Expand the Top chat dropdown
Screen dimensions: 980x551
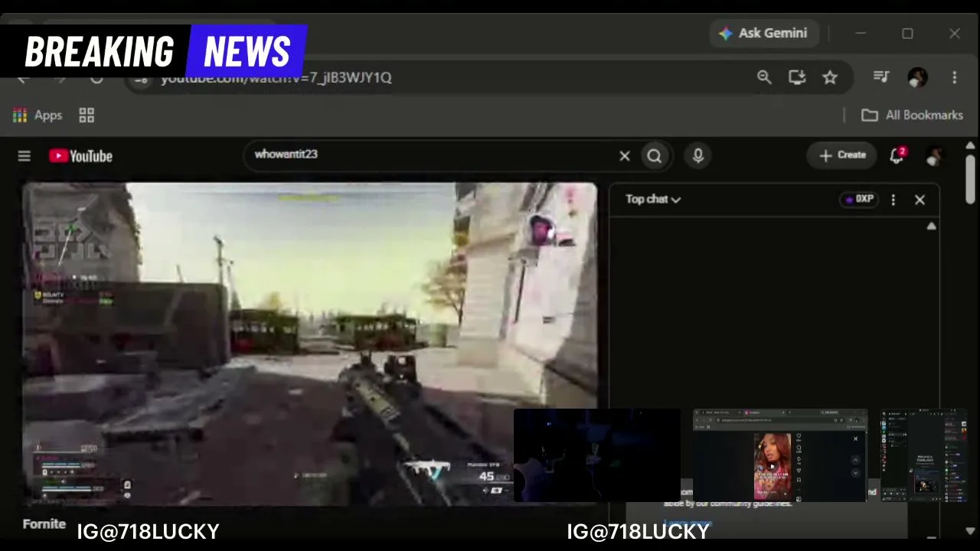[653, 199]
